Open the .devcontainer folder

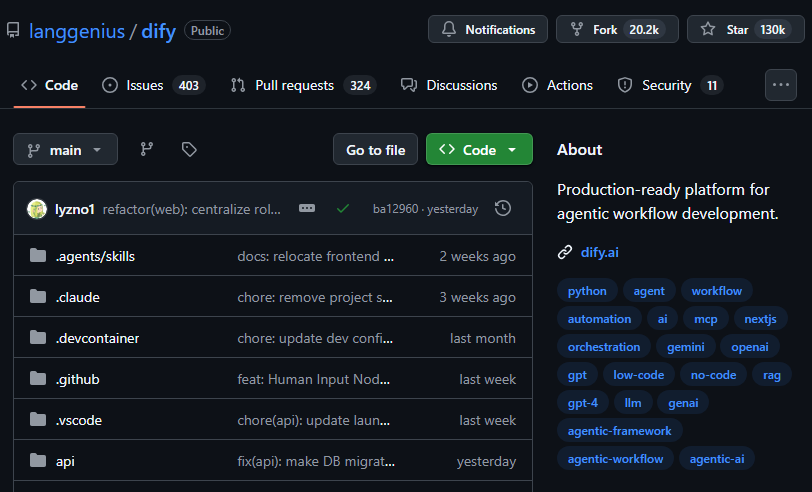coord(97,338)
